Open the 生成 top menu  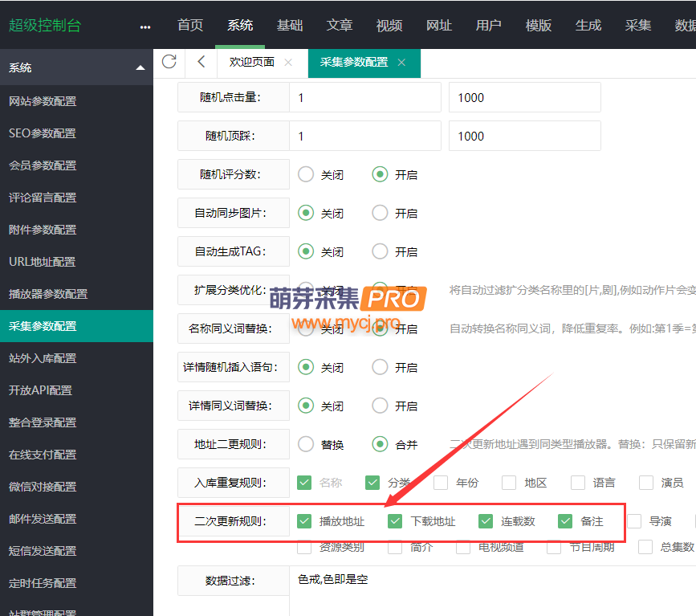tap(588, 26)
